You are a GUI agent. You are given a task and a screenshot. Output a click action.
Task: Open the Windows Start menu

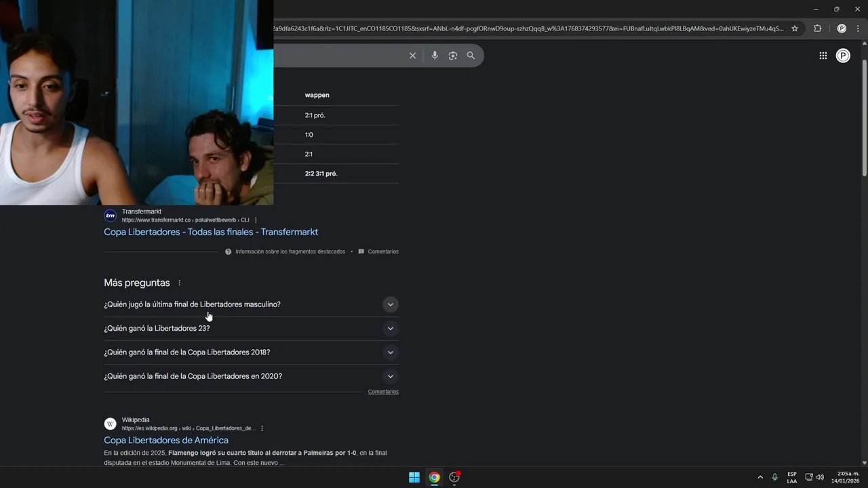(x=414, y=477)
